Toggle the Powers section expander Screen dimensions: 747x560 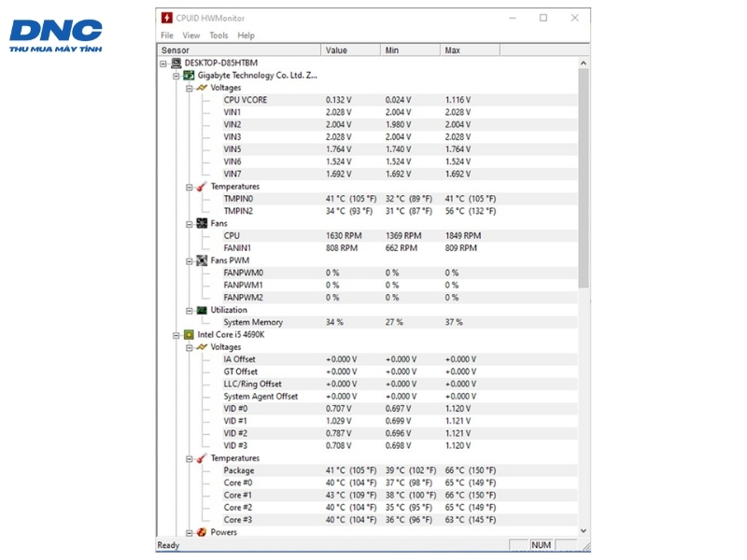tap(190, 532)
